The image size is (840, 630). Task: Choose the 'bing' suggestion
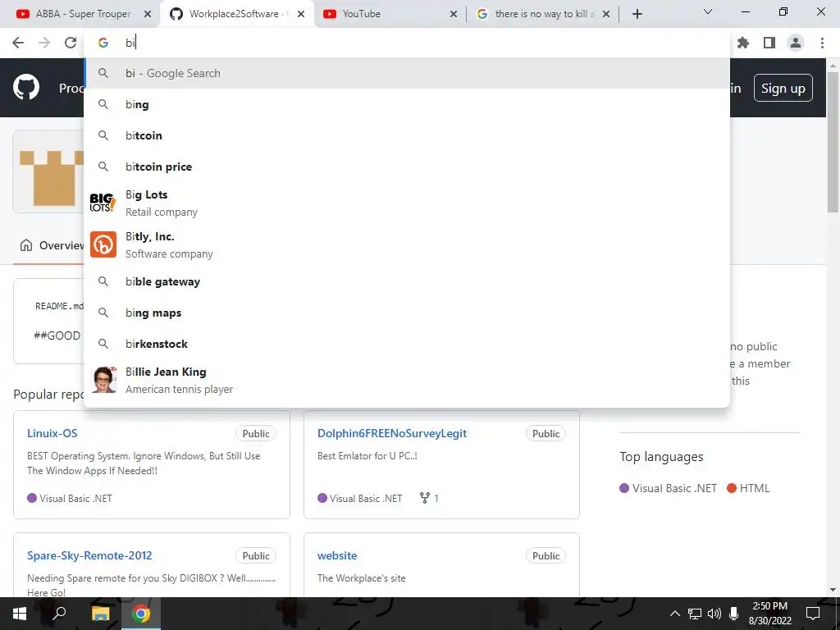pyautogui.click(x=407, y=104)
